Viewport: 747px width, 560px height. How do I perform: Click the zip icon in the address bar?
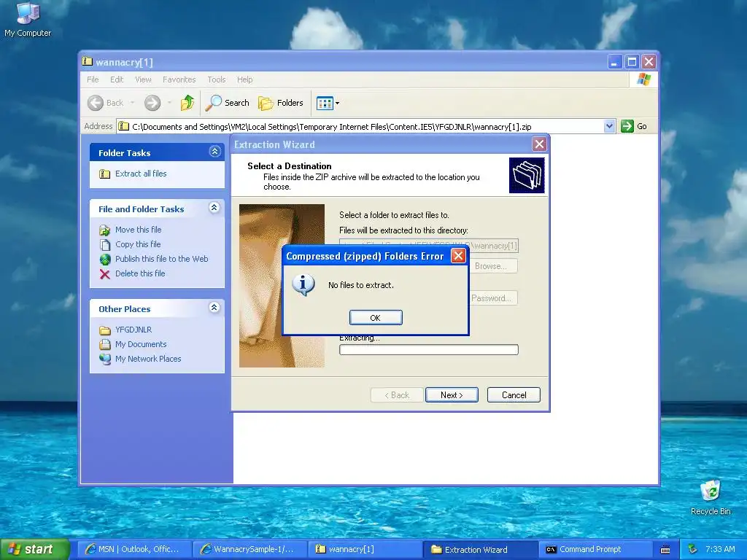coord(124,126)
